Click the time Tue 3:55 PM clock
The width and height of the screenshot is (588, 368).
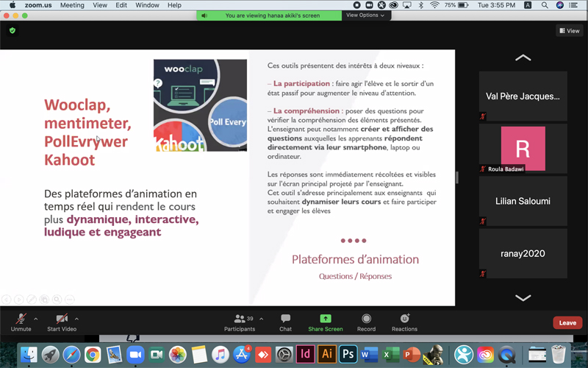point(496,5)
